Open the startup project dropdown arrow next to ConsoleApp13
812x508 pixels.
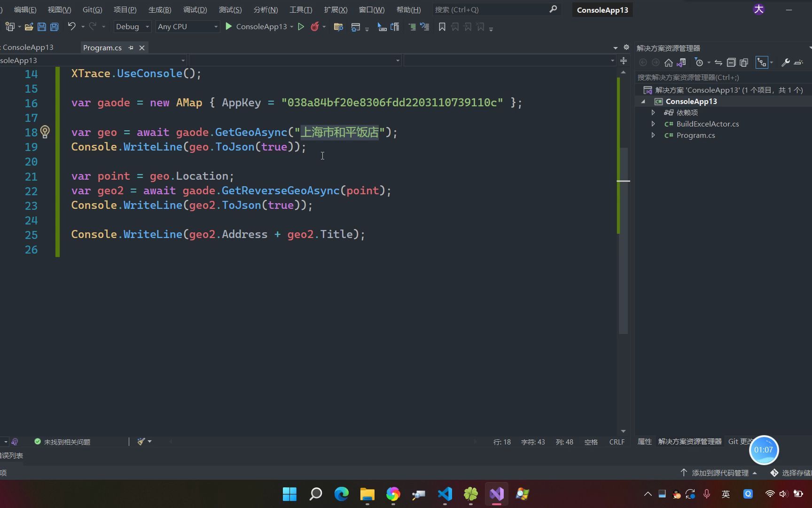292,27
